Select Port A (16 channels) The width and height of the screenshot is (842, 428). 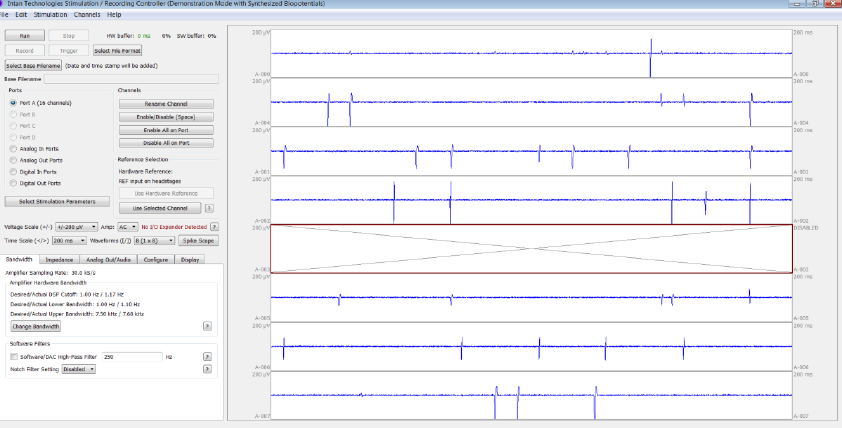(x=41, y=103)
